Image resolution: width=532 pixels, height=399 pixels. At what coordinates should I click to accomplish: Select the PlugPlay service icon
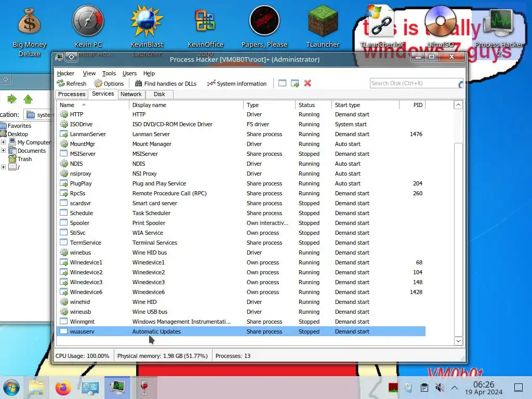point(64,183)
